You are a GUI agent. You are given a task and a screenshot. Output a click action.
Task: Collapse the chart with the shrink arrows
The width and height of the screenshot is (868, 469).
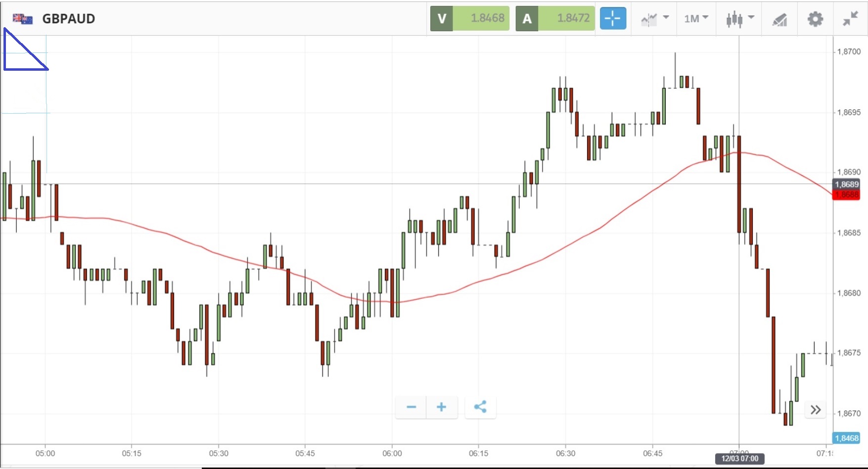click(x=850, y=19)
